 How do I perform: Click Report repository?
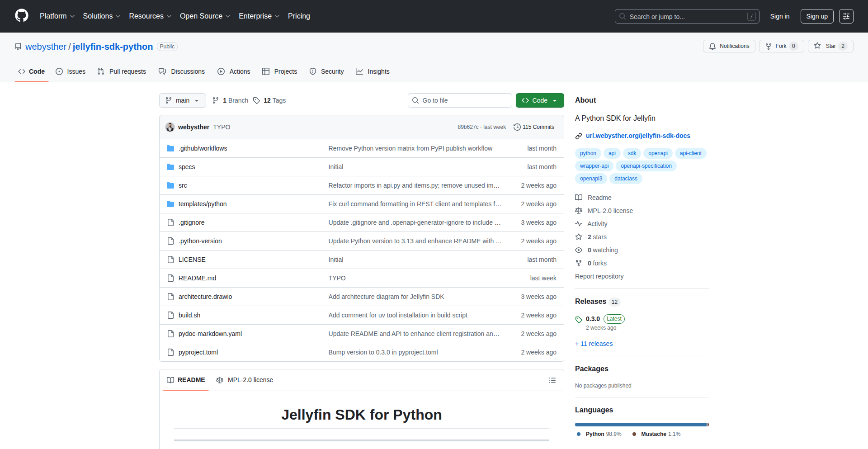599,276
